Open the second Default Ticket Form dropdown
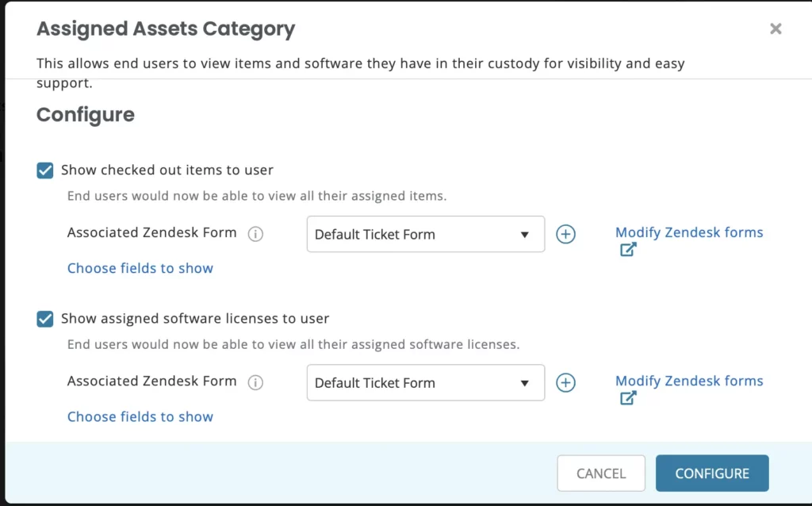Image resolution: width=812 pixels, height=506 pixels. click(425, 382)
